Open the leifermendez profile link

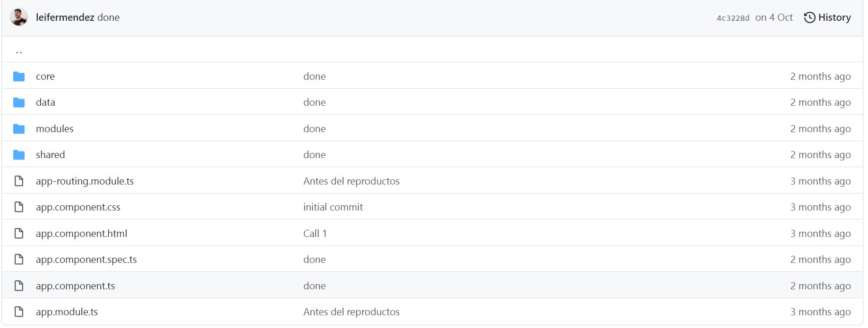(65, 17)
